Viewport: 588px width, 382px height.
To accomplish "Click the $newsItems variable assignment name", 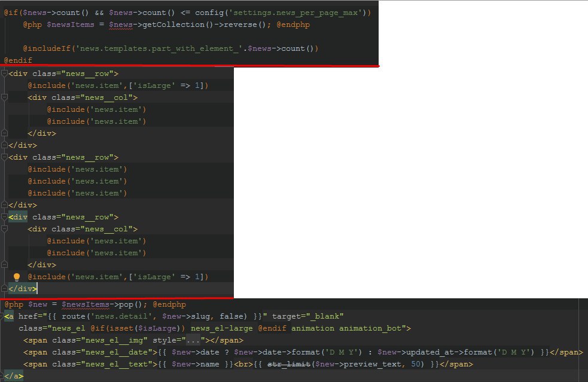I will pos(71,25).
